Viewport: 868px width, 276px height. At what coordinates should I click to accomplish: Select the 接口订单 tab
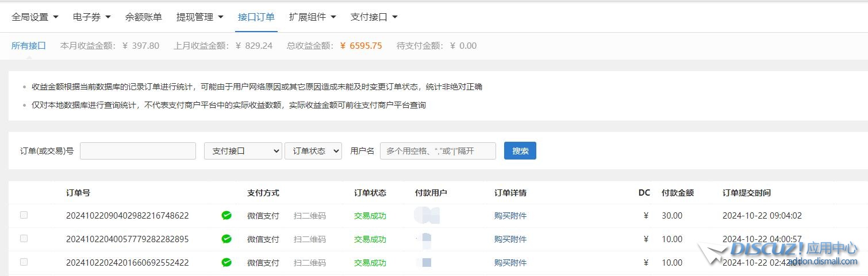[x=256, y=17]
